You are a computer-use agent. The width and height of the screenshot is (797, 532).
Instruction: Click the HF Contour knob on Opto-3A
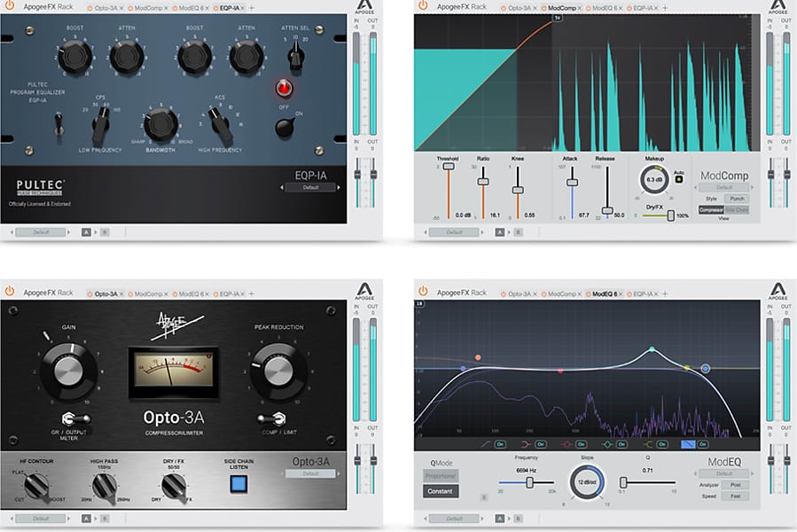[x=35, y=487]
